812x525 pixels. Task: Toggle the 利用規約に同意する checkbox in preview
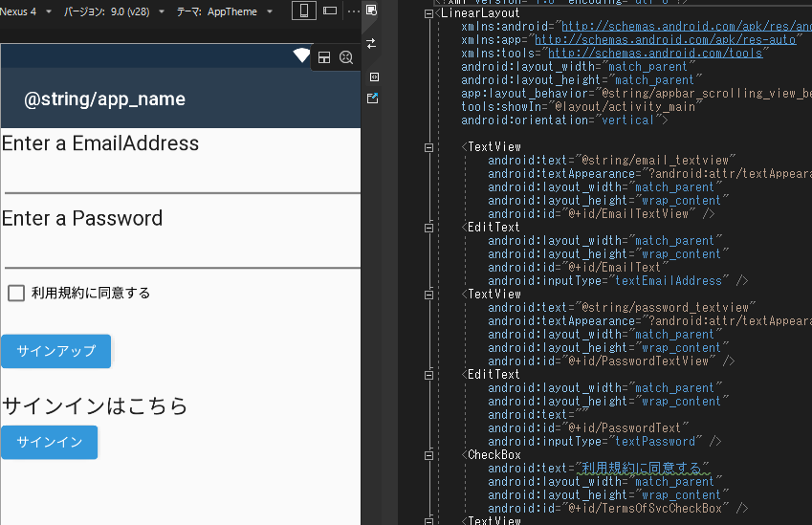16,293
